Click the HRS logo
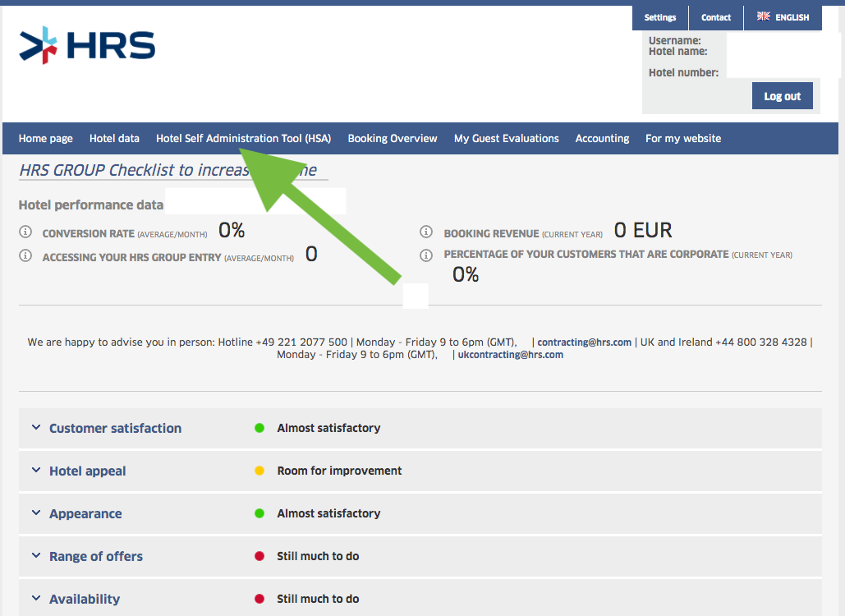Screen dimensions: 845x616 tap(87, 45)
